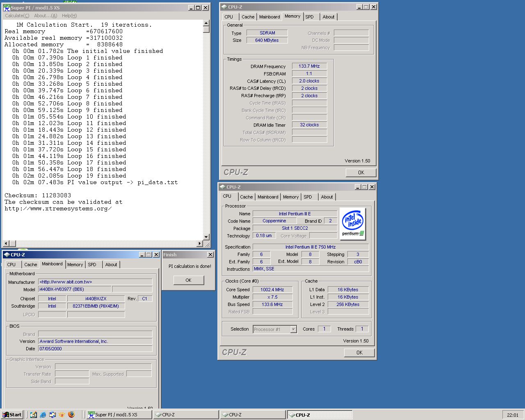Click the memory Type SDRAM value
The height and width of the screenshot is (420, 525).
pyautogui.click(x=267, y=33)
